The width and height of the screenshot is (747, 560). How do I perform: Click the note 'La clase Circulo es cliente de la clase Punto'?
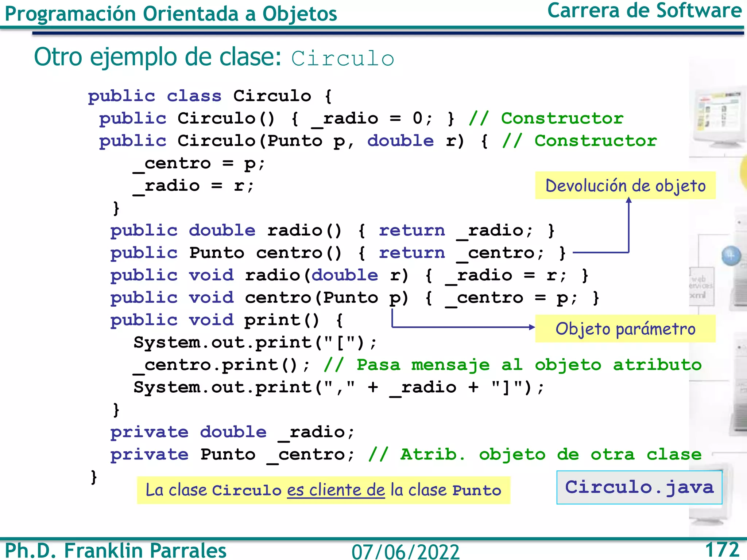[324, 490]
